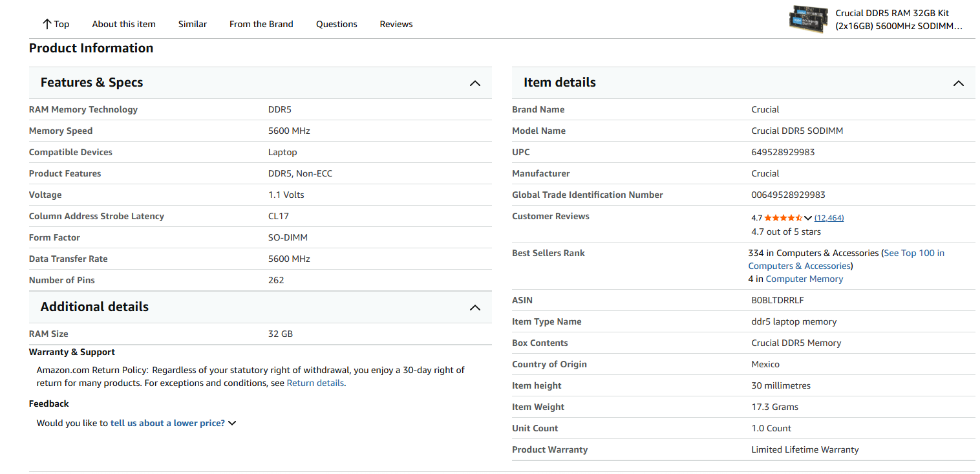Image resolution: width=980 pixels, height=474 pixels.
Task: Click the up arrow Top icon
Action: click(47, 24)
